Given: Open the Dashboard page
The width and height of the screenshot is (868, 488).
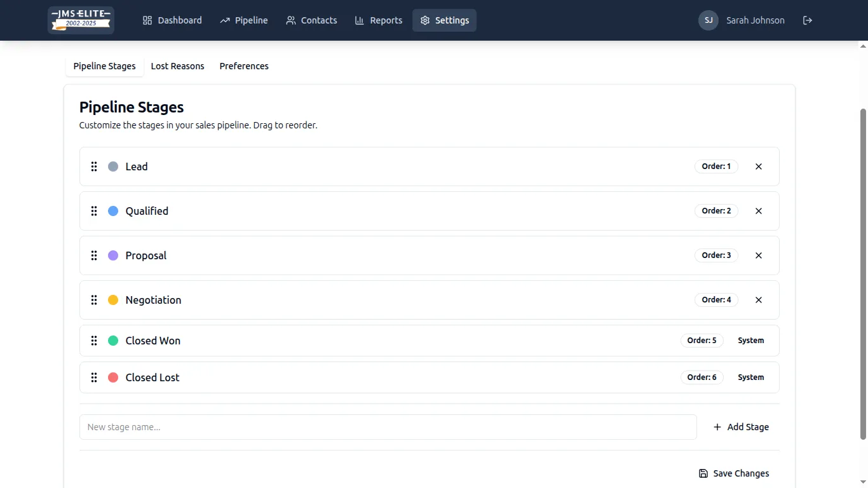Looking at the screenshot, I should 172,20.
